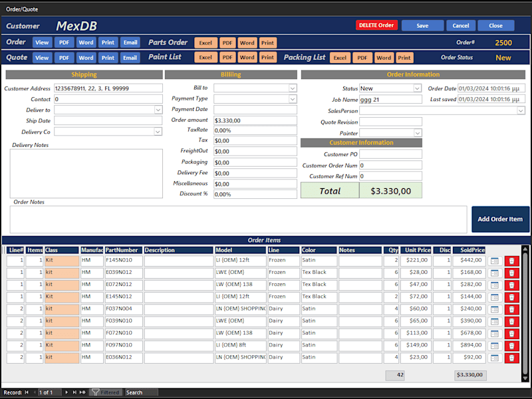Open details form for E145N012 row
The height and width of the screenshot is (399, 532).
coord(495,297)
